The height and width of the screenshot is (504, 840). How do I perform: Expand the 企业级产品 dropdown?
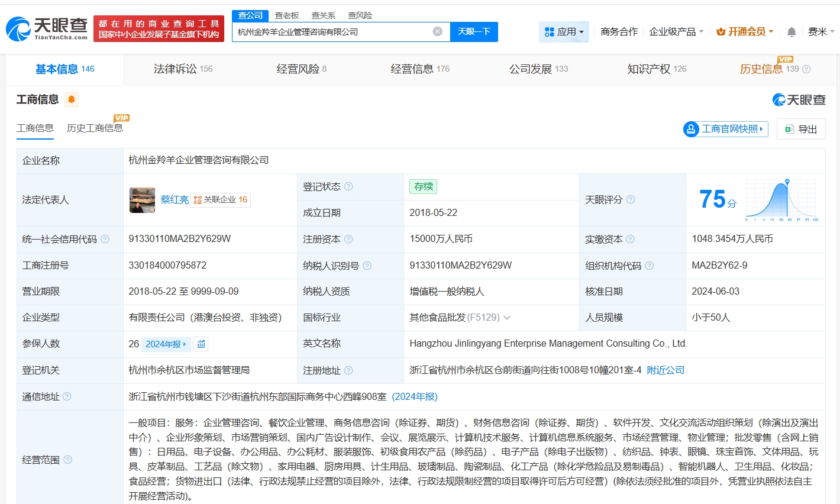676,32
